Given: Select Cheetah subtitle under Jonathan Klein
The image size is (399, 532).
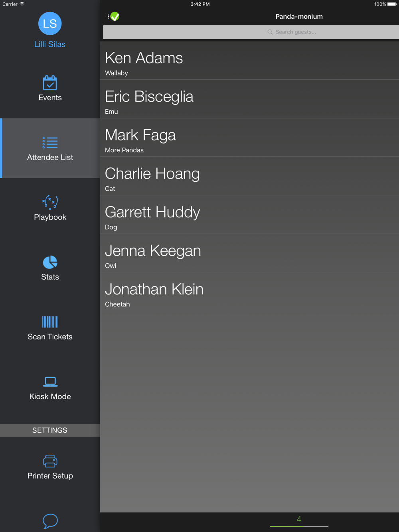Looking at the screenshot, I should pos(117,304).
